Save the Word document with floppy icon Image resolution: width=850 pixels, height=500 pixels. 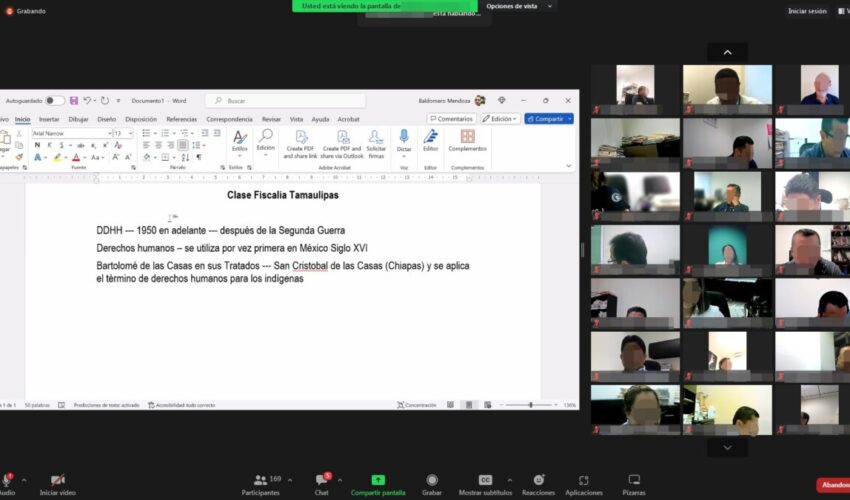pyautogui.click(x=74, y=100)
